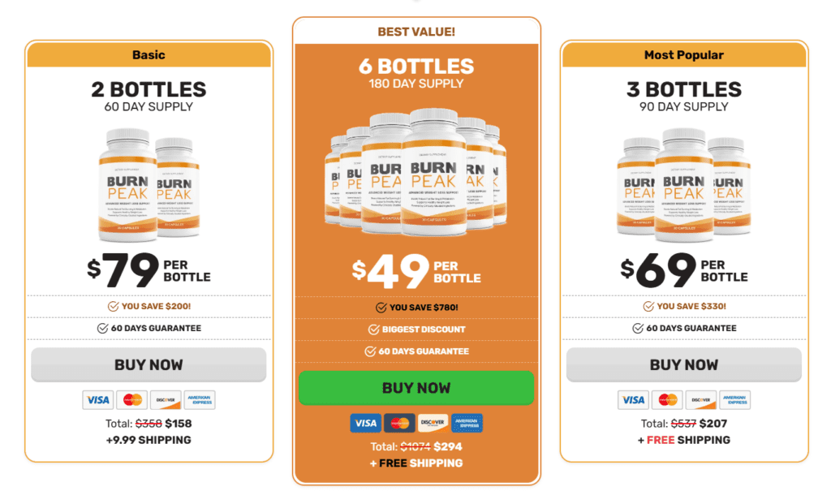Click checkmark beside YOU SAVE $330!

tap(648, 306)
